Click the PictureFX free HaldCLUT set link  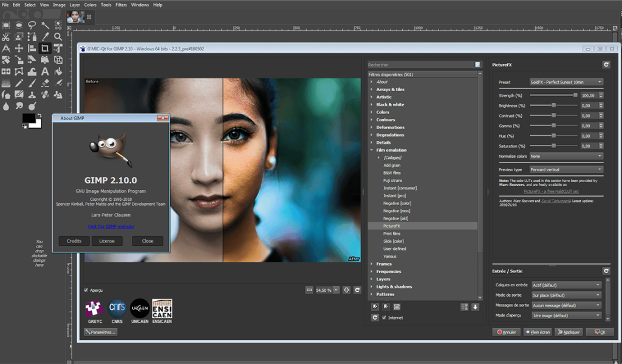coord(551,191)
